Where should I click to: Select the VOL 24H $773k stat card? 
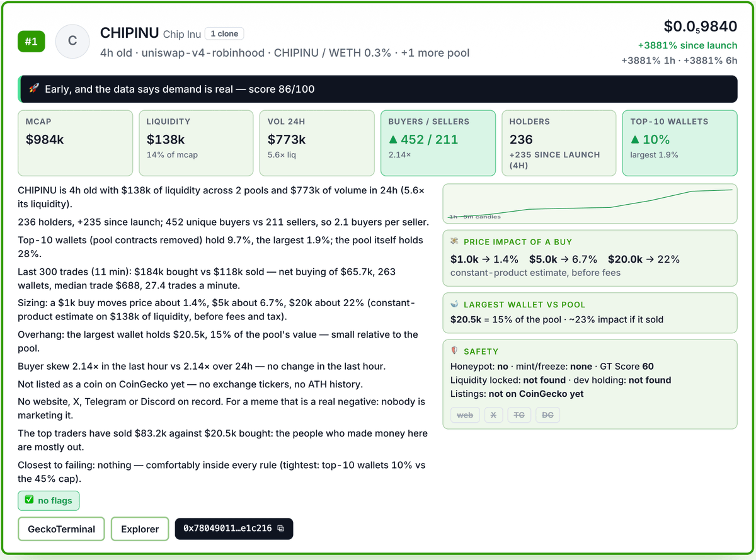(x=318, y=143)
